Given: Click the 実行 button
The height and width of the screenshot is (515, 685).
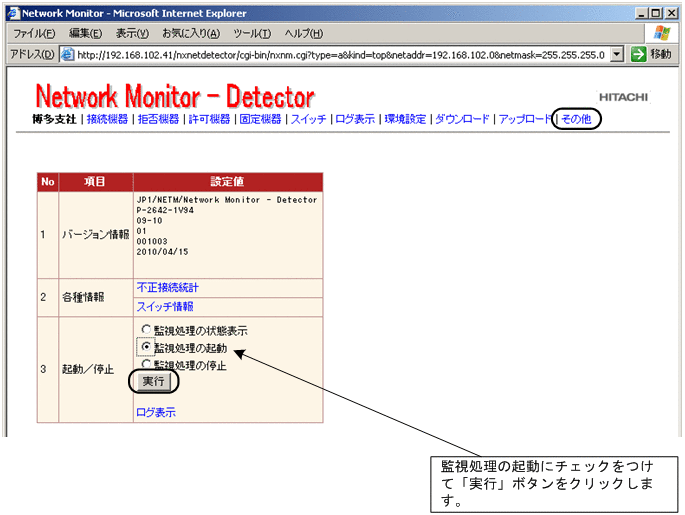Looking at the screenshot, I should point(153,381).
